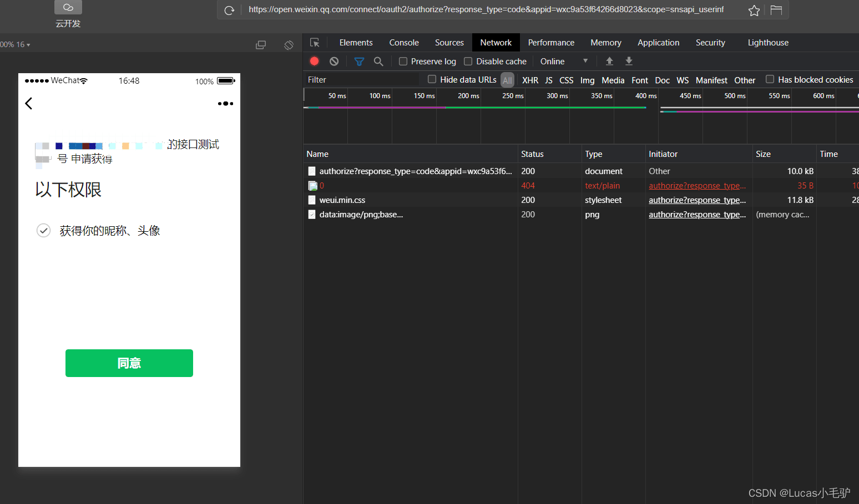Open the Lighthouse tab
This screenshot has width=859, height=504.
tap(768, 43)
